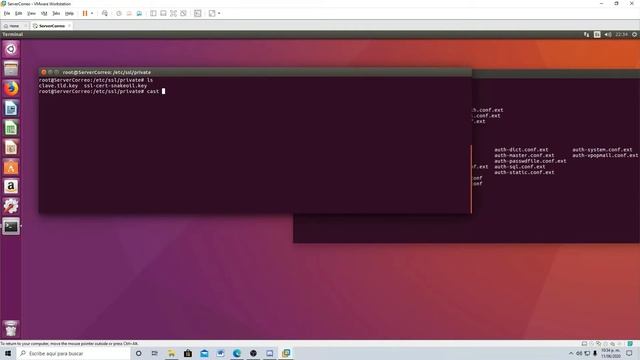Click the VMware Workstation taskbar icon
This screenshot has width=640, height=360.
[x=286, y=353]
